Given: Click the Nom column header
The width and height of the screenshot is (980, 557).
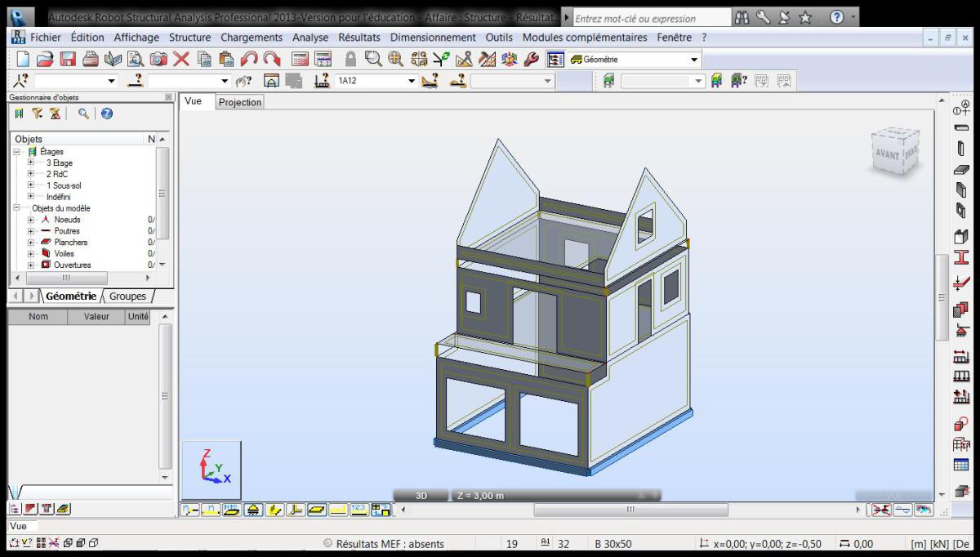Looking at the screenshot, I should [x=38, y=317].
